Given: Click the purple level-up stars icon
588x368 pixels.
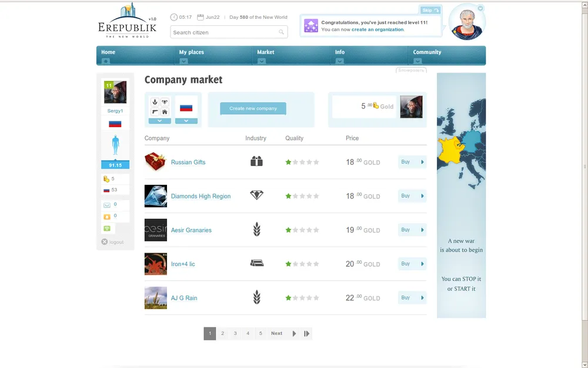Looking at the screenshot, I should tap(311, 26).
